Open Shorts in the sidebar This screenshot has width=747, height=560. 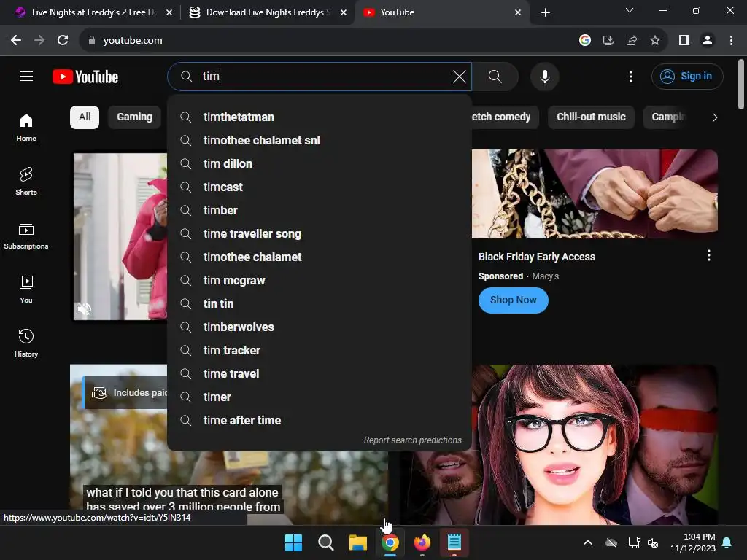point(26,182)
